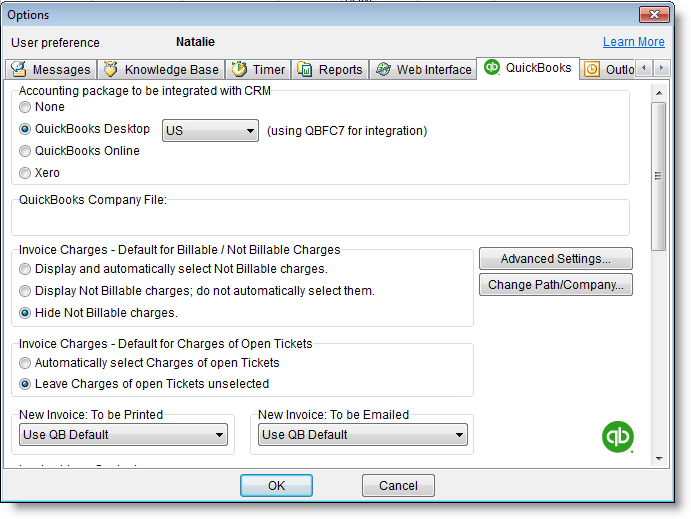Click the vertical scrollbar thumb
This screenshot has width=691, height=519.
pyautogui.click(x=658, y=175)
